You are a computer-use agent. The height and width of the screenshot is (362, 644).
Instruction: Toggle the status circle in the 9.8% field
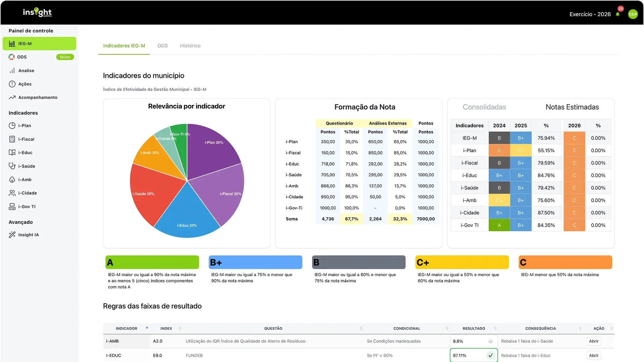tap(490, 341)
